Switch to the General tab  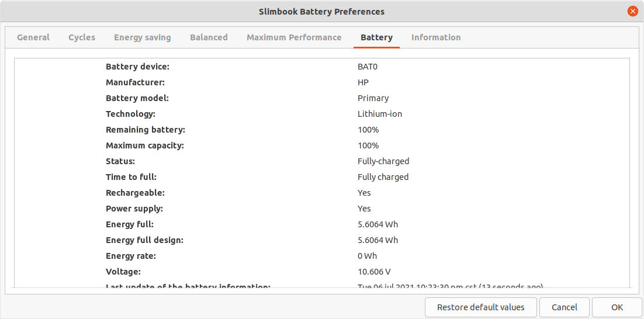click(x=33, y=37)
